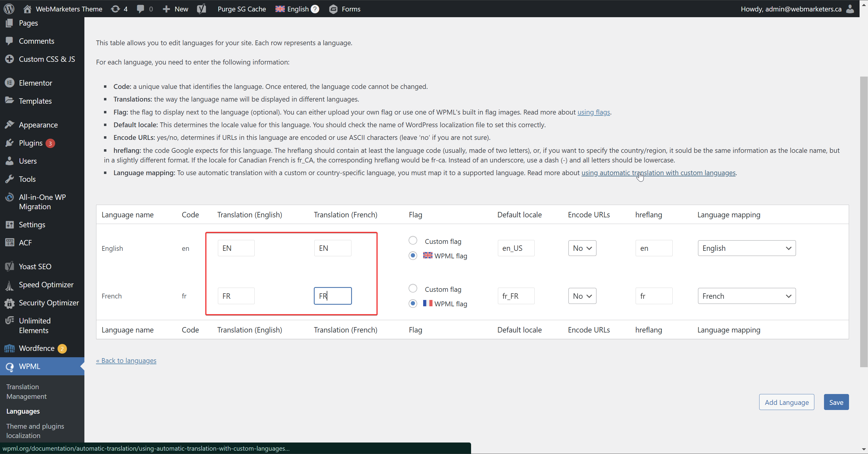Click the WPML help question mark icon

click(315, 9)
